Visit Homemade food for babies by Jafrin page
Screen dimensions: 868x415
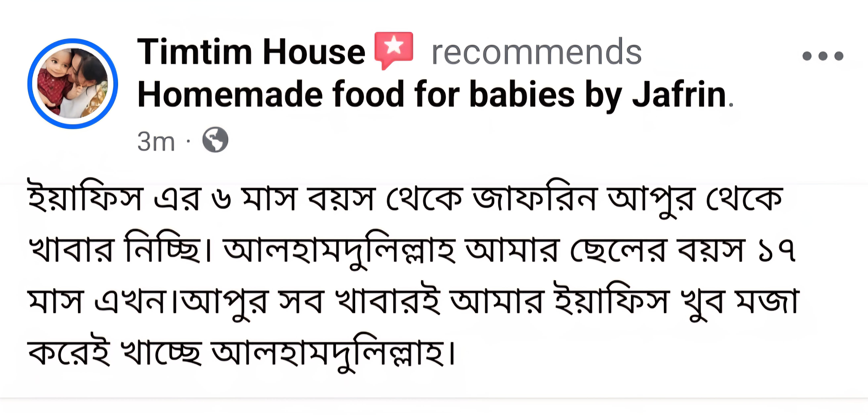[x=431, y=95]
